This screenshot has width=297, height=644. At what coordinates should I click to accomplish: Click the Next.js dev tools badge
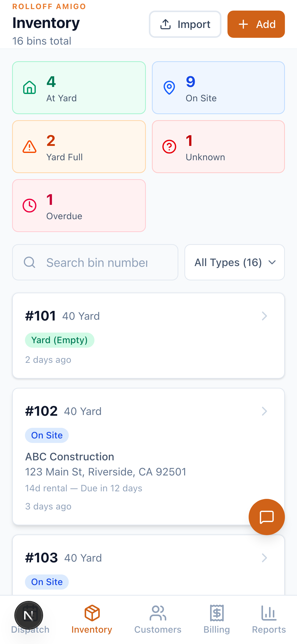[29, 615]
